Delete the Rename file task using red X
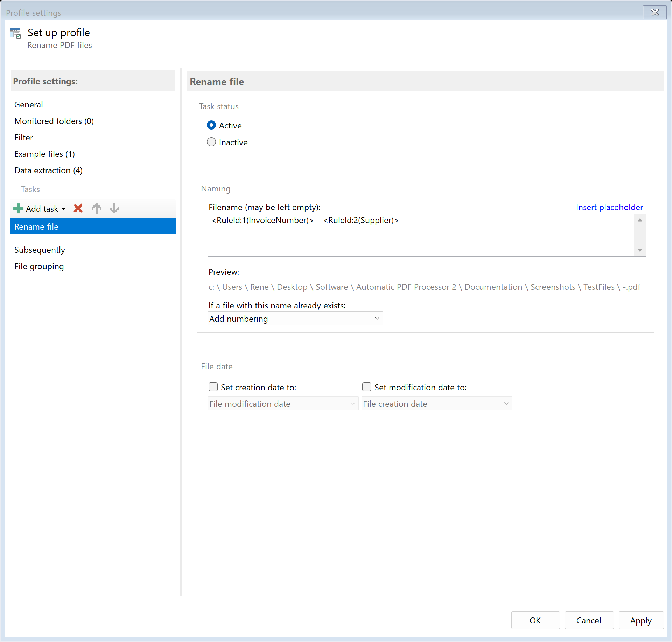Viewport: 672px width, 642px height. coord(78,209)
